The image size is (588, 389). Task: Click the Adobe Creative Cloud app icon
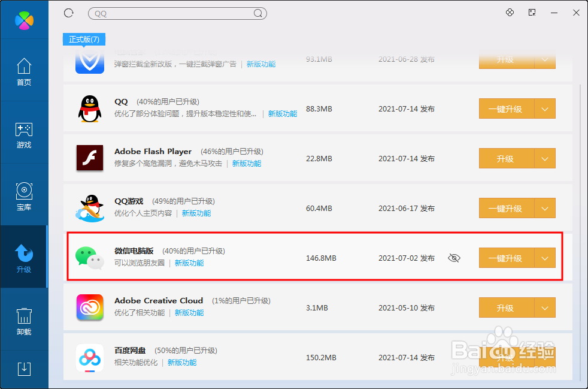90,307
